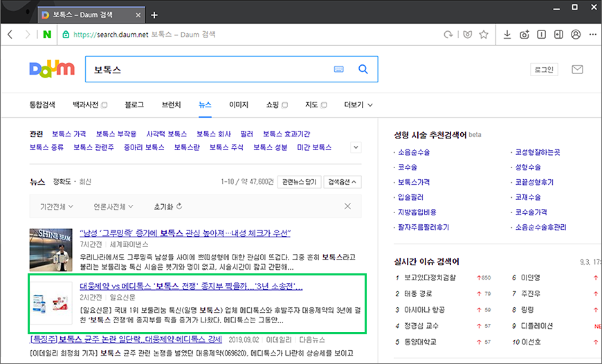Click recommended keyword 소음순수술
The image size is (602, 364).
(x=414, y=152)
